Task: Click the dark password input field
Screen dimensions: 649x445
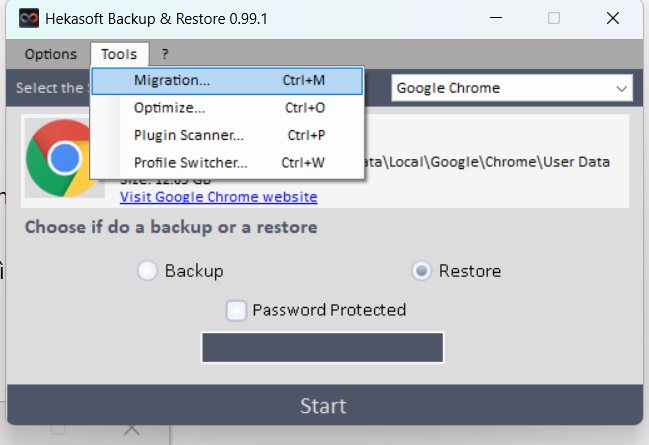Action: coord(323,348)
